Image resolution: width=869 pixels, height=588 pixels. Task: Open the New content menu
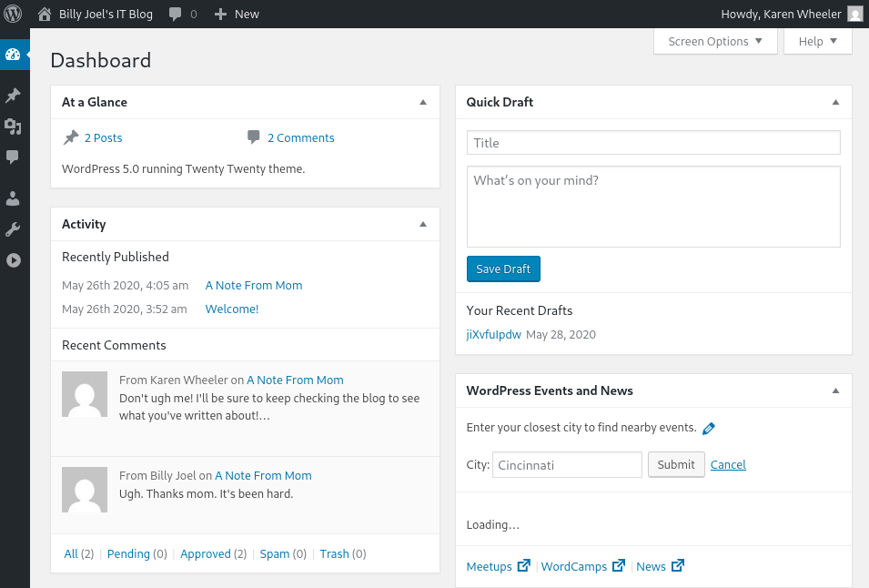237,14
